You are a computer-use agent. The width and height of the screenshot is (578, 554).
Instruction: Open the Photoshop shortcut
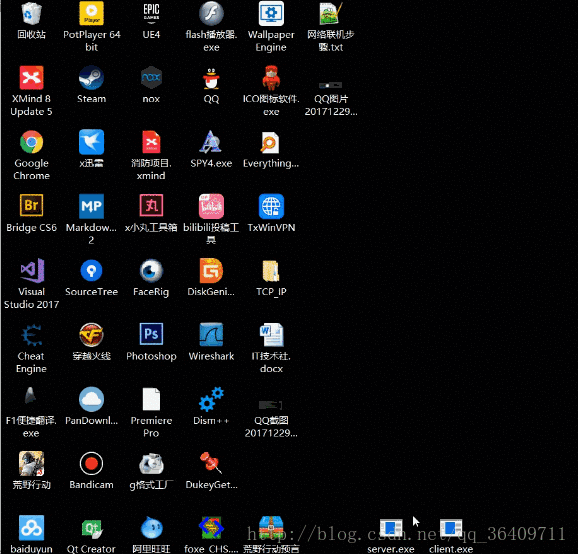click(151, 334)
